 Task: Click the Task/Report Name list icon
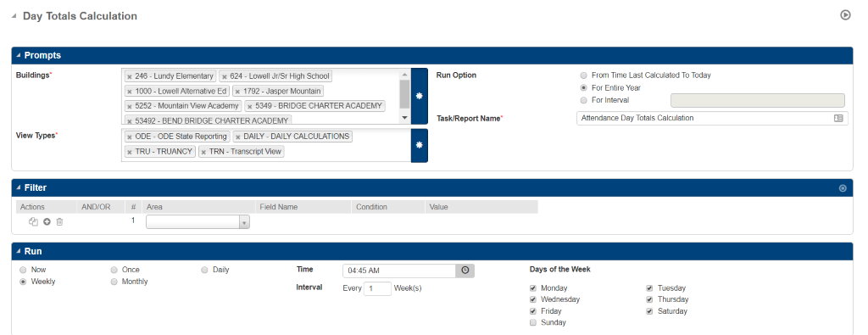(x=838, y=118)
